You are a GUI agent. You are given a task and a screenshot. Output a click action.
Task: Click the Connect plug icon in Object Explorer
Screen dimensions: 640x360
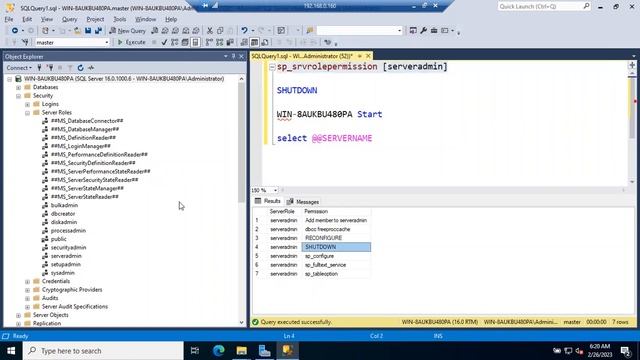click(x=39, y=68)
